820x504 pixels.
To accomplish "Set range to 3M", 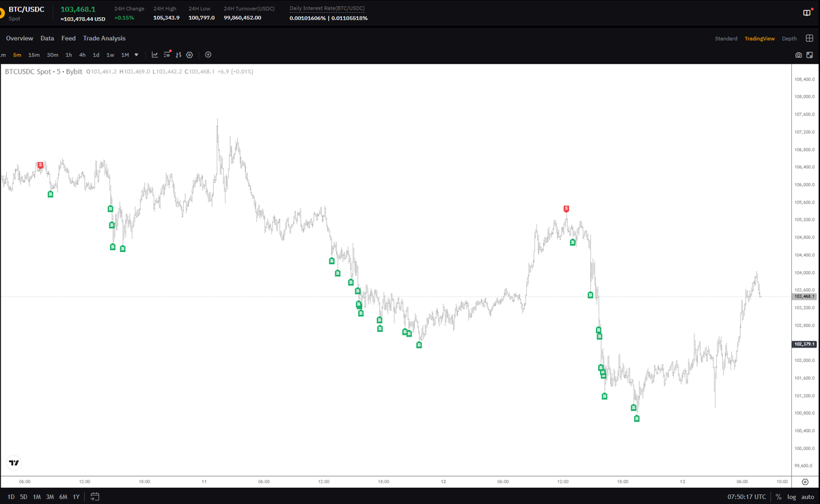I will (x=50, y=496).
